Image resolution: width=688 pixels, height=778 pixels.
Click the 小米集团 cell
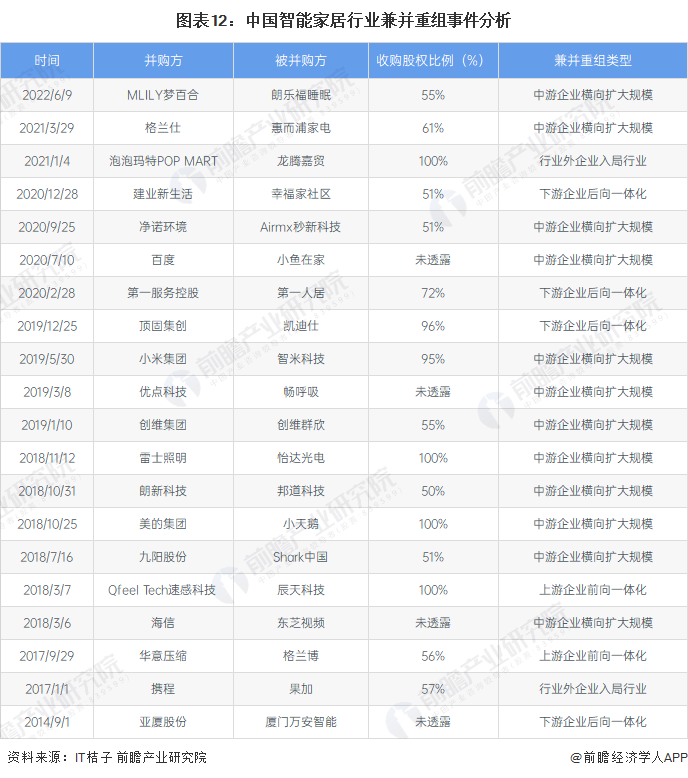click(x=163, y=359)
